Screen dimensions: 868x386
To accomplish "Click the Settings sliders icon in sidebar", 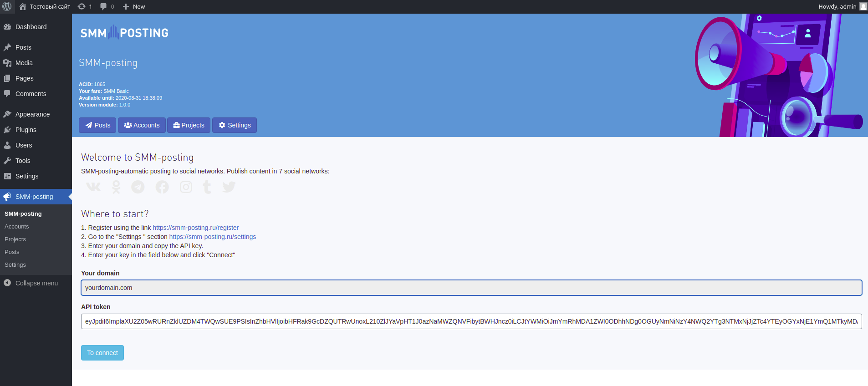I will click(x=7, y=176).
